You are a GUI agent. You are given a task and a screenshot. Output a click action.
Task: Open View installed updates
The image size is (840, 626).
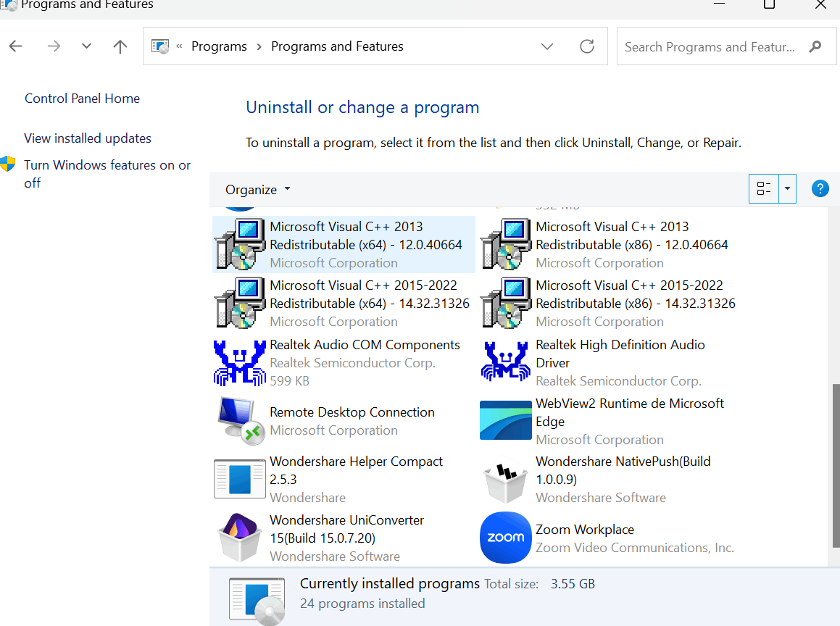[87, 138]
